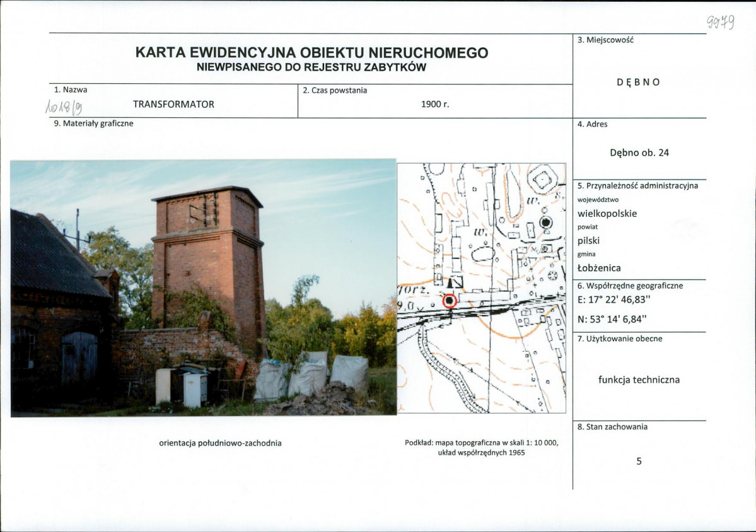The height and width of the screenshot is (532, 756).
Task: Select the handwritten page number 9949
Action: point(719,21)
